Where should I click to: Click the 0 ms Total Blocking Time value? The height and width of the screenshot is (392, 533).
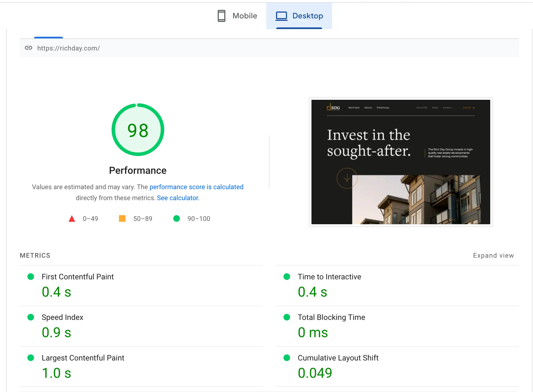coord(313,333)
